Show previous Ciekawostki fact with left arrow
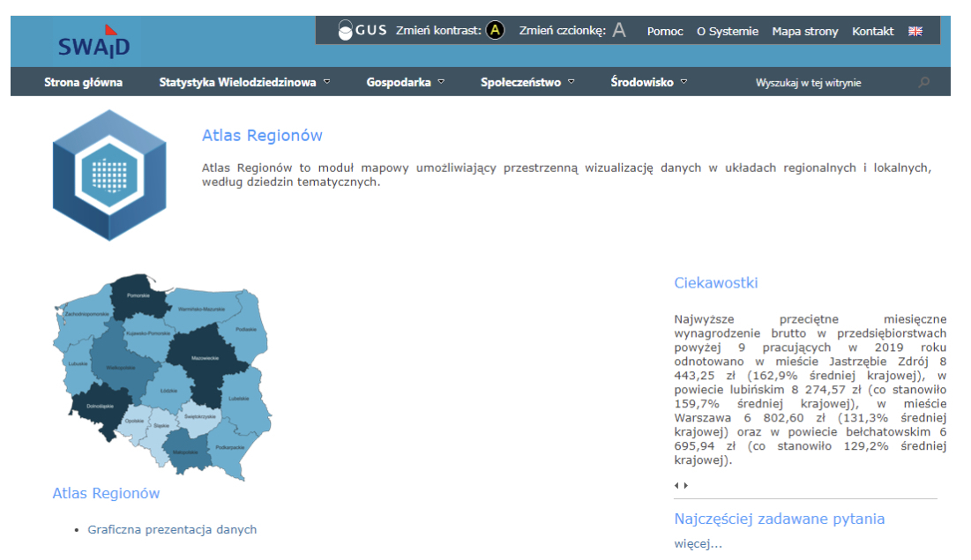Screen dimensions: 971x560 point(676,485)
